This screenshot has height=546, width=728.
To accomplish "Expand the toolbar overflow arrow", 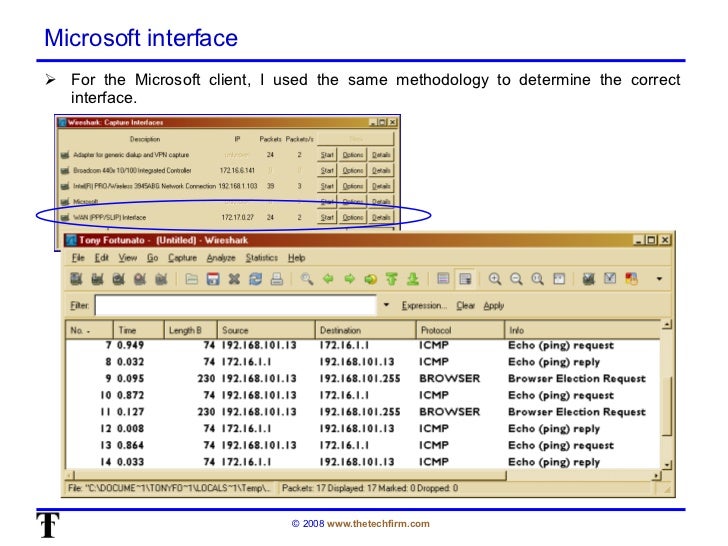I will 659,279.
